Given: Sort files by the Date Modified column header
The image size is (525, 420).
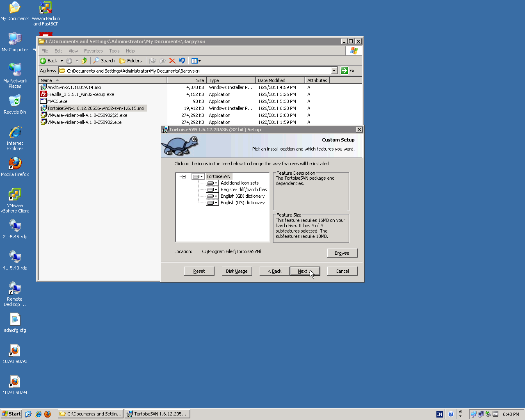Looking at the screenshot, I should 281,80.
